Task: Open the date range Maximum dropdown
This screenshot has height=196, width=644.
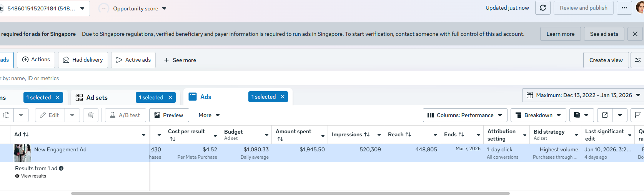Action: (584, 95)
